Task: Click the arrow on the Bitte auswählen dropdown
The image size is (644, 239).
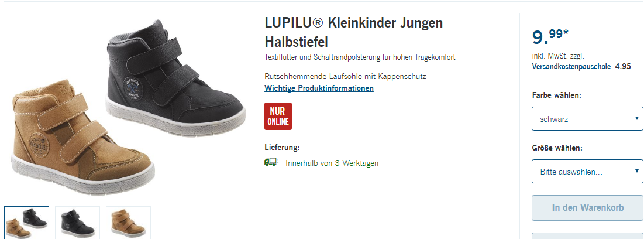Action: 636,170
